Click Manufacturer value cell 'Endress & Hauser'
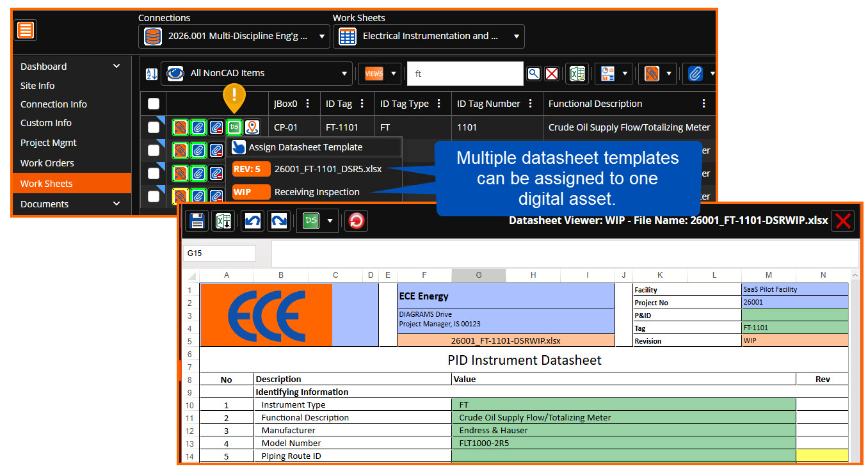This screenshot has width=868, height=471. click(x=624, y=430)
